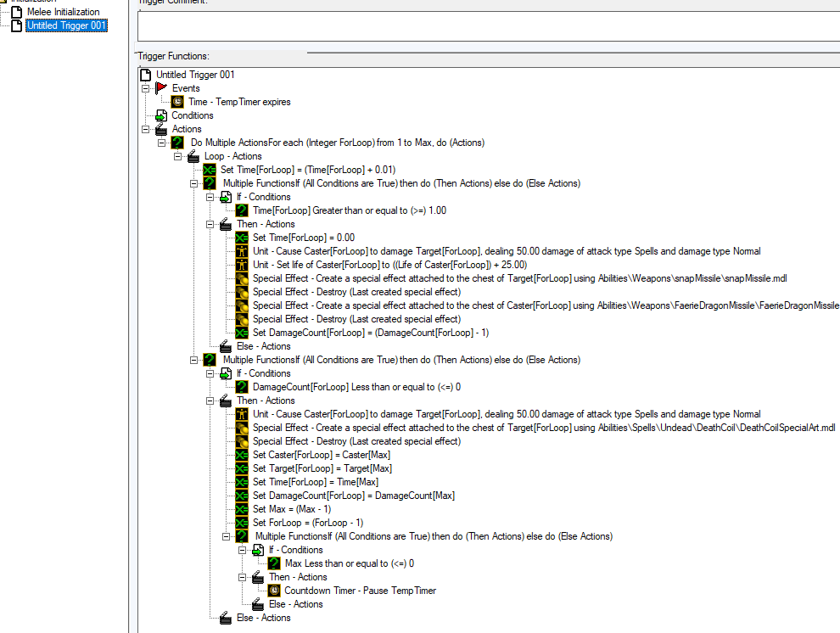The width and height of the screenshot is (840, 633).
Task: Select the Set Max = (Max - 1) icon
Action: click(242, 509)
